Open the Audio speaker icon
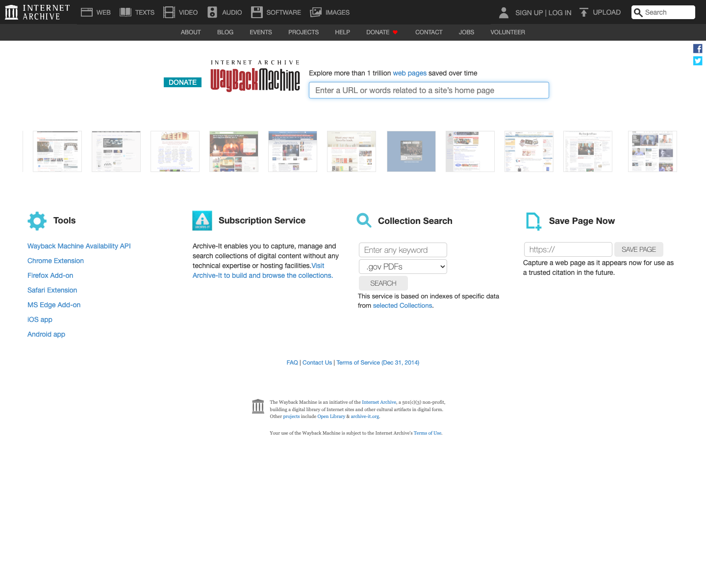706x588 pixels. (x=212, y=12)
